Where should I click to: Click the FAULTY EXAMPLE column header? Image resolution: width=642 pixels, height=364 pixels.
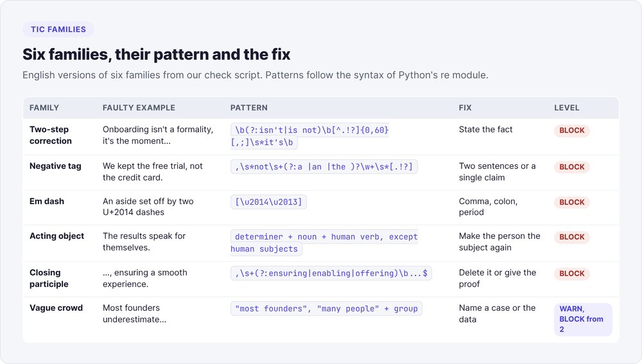(x=139, y=108)
